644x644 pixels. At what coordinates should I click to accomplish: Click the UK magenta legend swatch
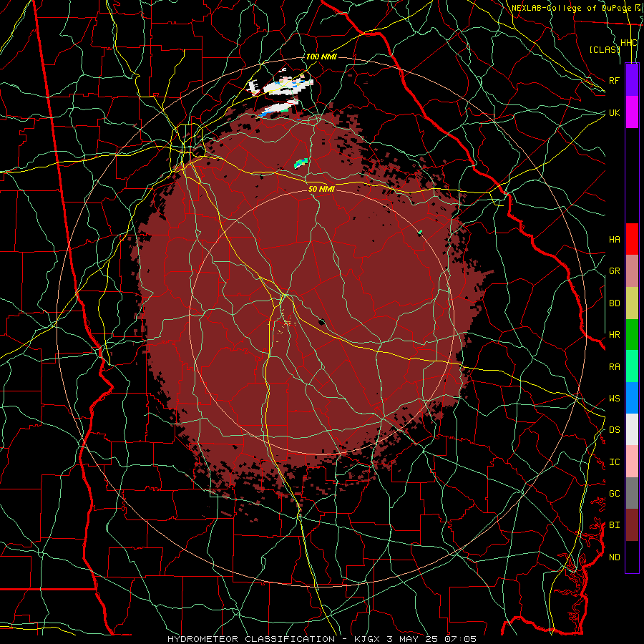click(x=632, y=112)
